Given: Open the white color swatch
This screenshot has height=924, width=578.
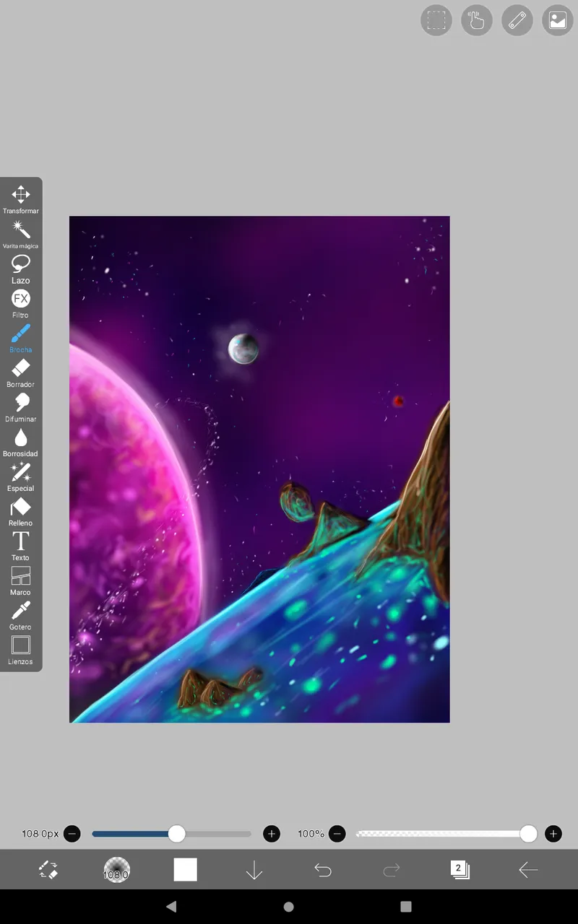Looking at the screenshot, I should 185,870.
